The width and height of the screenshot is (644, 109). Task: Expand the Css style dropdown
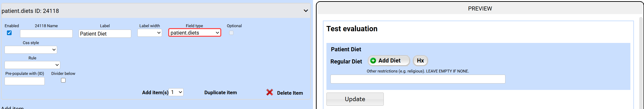31,50
